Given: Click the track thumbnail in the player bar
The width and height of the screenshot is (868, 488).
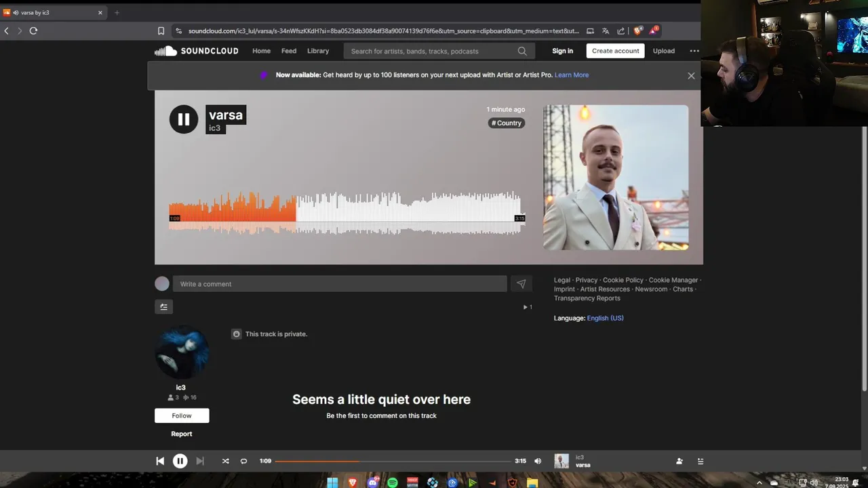Looking at the screenshot, I should (x=561, y=461).
